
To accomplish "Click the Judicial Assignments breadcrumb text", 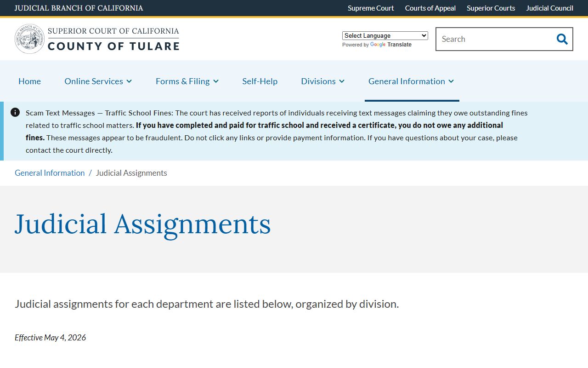I will point(131,173).
